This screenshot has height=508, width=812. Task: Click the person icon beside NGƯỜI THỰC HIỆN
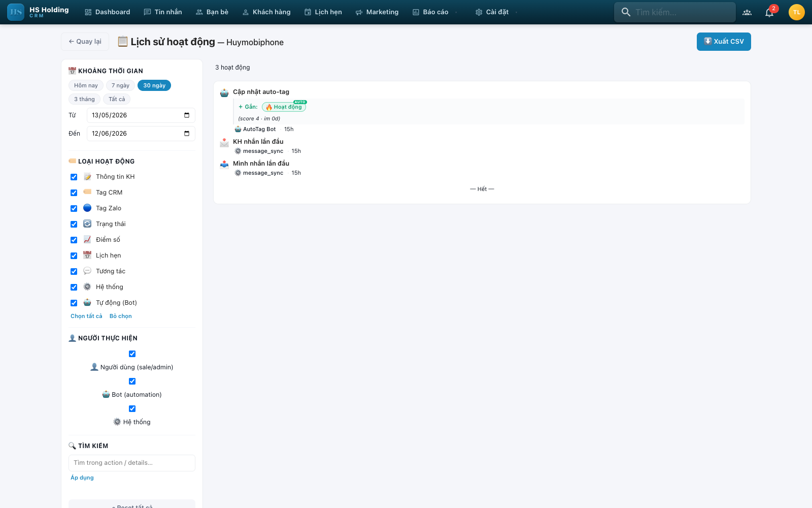pos(72,338)
